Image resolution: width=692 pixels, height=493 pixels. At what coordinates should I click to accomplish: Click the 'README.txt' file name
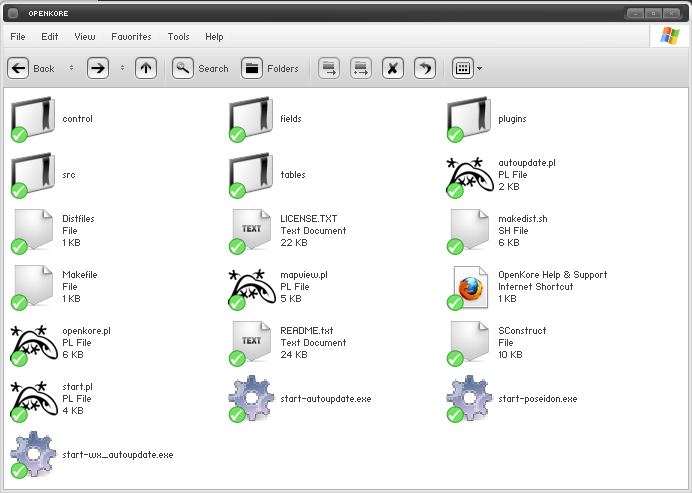(x=307, y=331)
